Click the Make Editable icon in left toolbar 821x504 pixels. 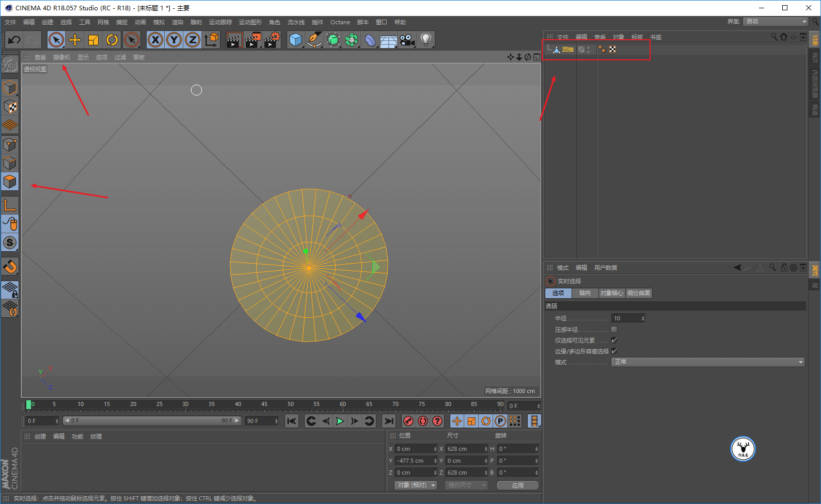click(x=10, y=88)
